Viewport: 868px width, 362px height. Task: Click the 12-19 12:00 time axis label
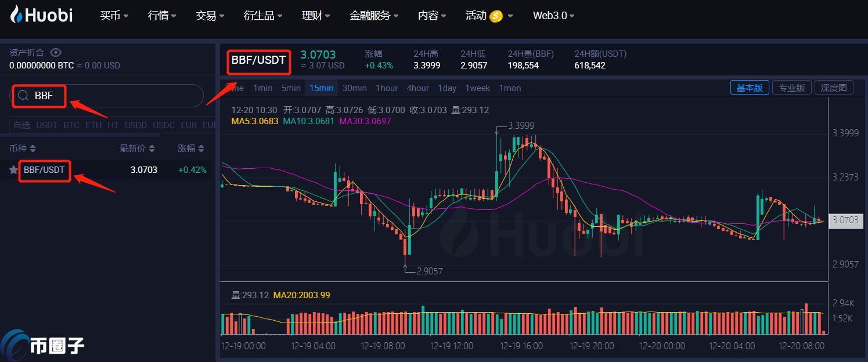coord(452,346)
